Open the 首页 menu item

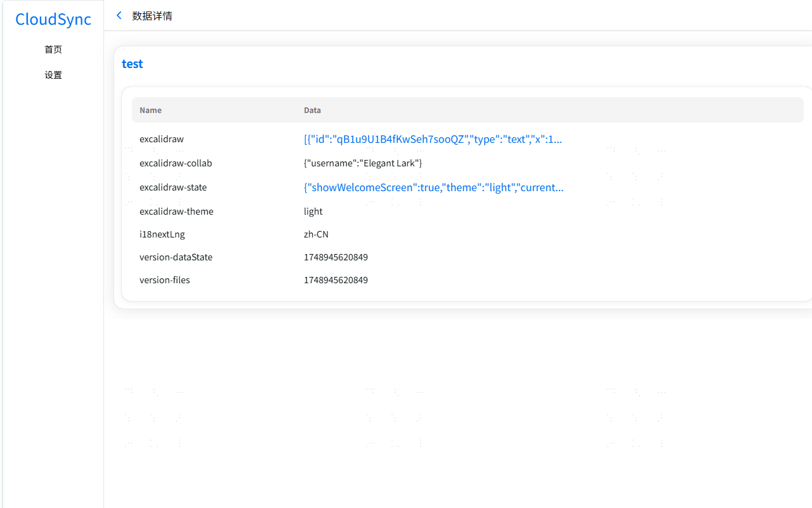coord(53,50)
